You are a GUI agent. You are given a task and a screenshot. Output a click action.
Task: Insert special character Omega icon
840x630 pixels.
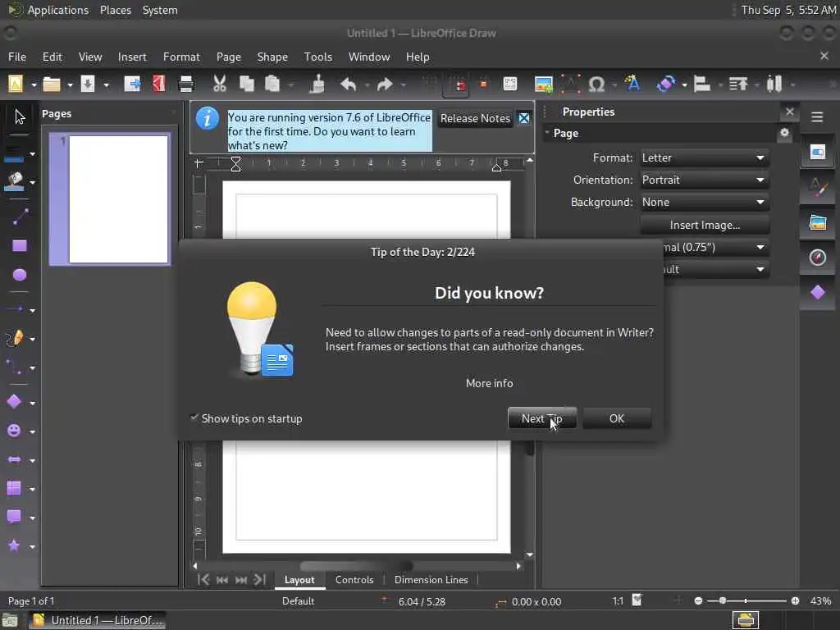click(x=596, y=84)
